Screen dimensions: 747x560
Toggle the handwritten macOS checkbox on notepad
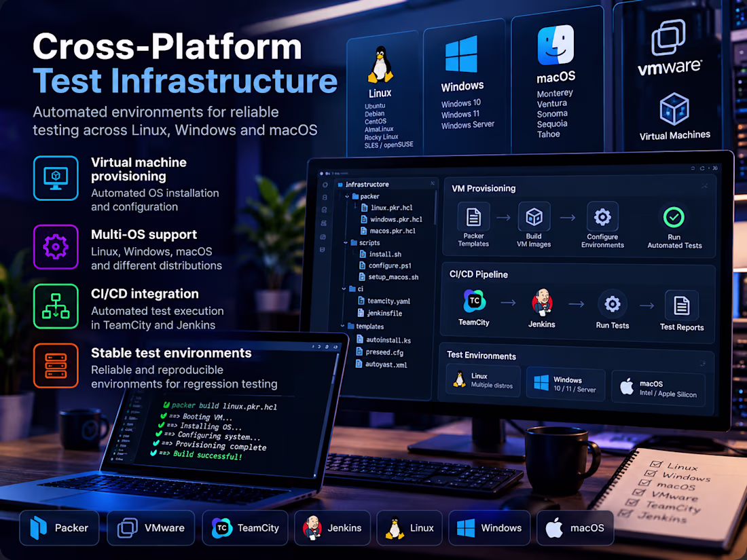pos(644,483)
